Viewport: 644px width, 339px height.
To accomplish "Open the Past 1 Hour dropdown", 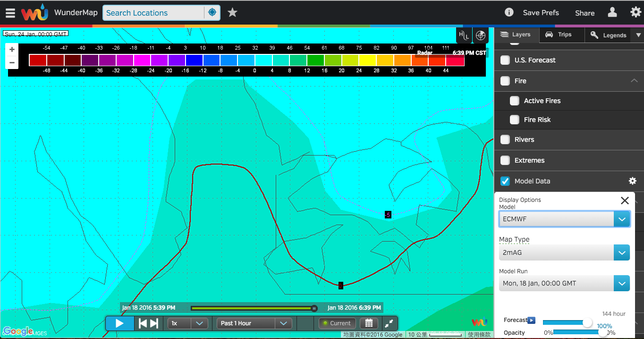I will click(x=254, y=323).
